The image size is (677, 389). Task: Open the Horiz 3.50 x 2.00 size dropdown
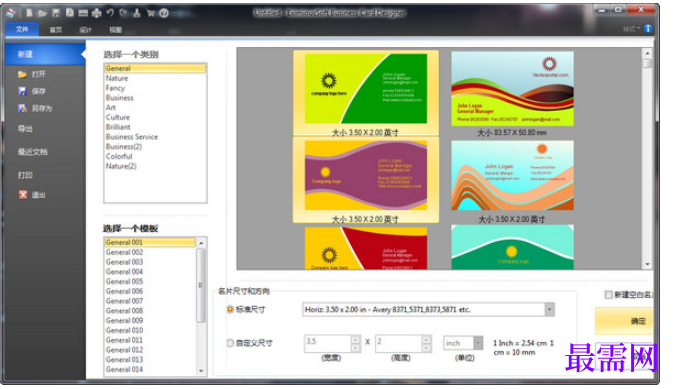tap(549, 309)
